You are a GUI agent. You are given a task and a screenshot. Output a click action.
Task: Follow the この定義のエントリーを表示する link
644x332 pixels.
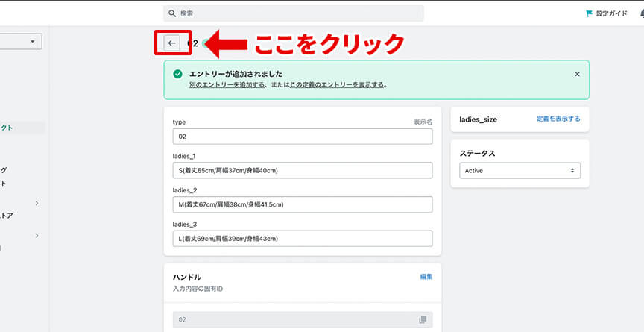click(x=337, y=85)
